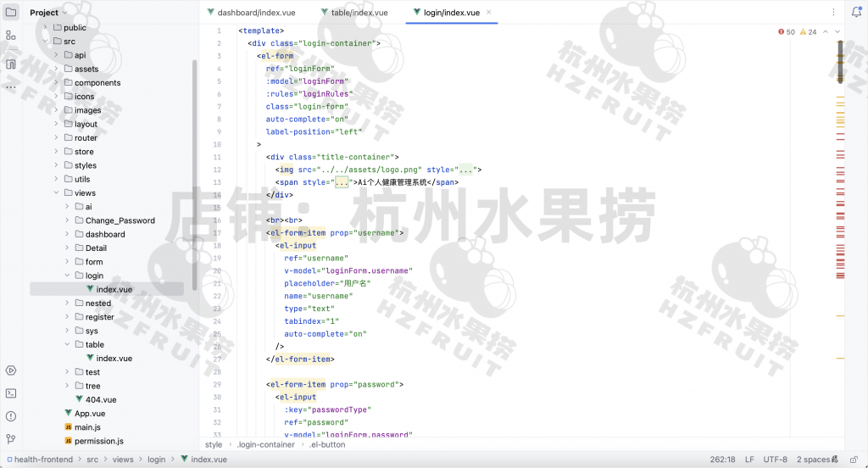This screenshot has width=868, height=468.
Task: Click style editor breadcrumb
Action: (x=213, y=445)
